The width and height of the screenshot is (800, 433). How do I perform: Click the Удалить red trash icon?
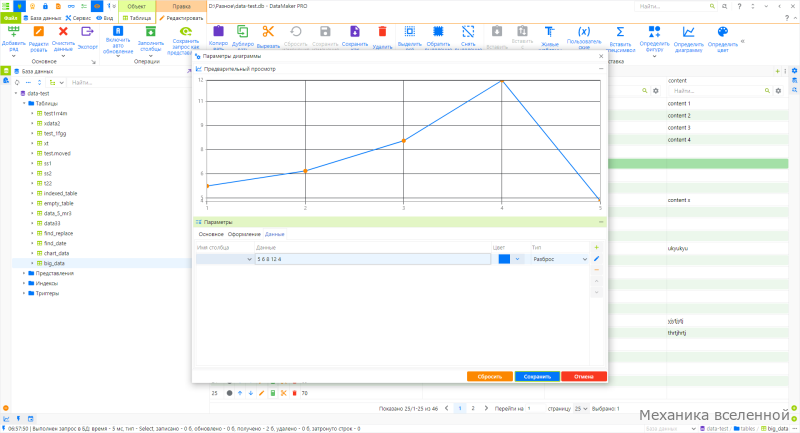[382, 32]
